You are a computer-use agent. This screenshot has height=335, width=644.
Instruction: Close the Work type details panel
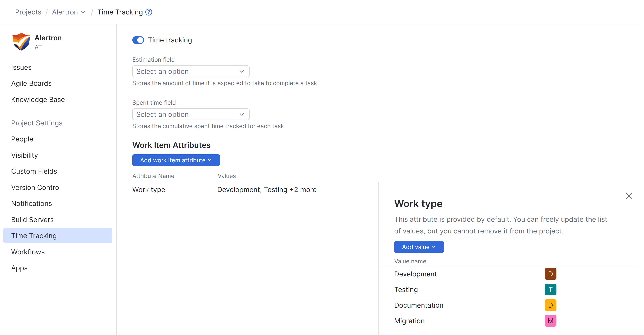pos(629,196)
